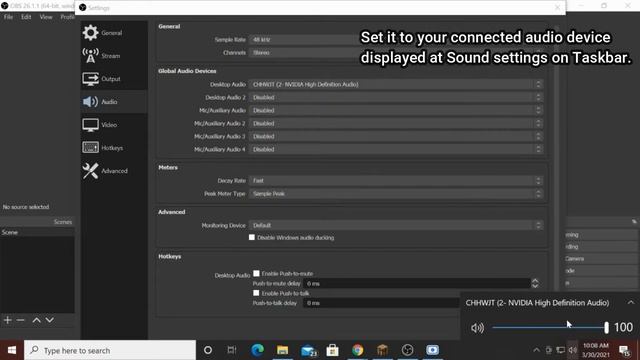Open the notification center icon
Image resolution: width=640 pixels, height=360 pixels.
[x=624, y=350]
